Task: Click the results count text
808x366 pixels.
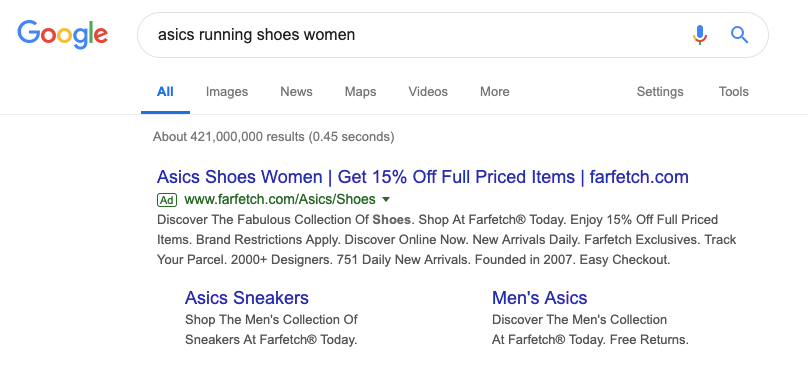Action: pos(274,137)
